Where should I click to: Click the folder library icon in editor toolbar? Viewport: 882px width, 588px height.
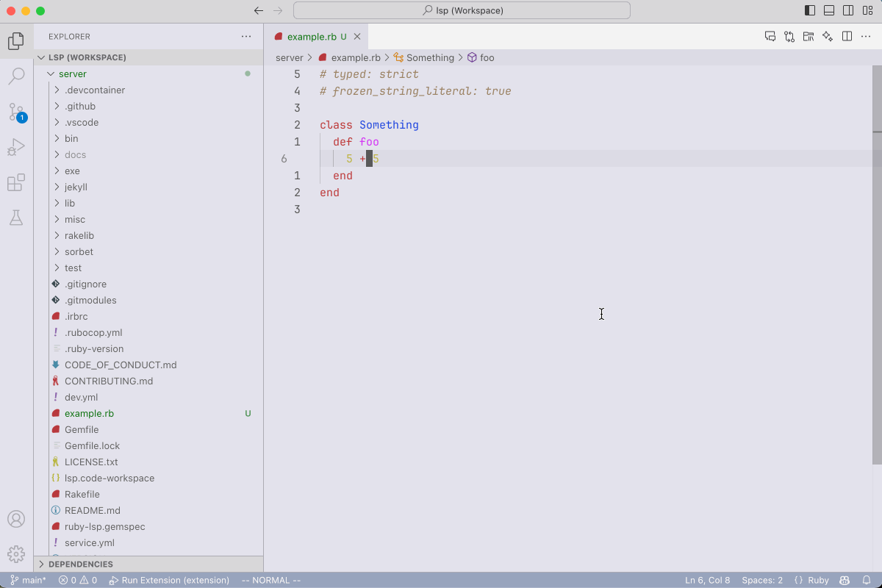click(x=808, y=36)
